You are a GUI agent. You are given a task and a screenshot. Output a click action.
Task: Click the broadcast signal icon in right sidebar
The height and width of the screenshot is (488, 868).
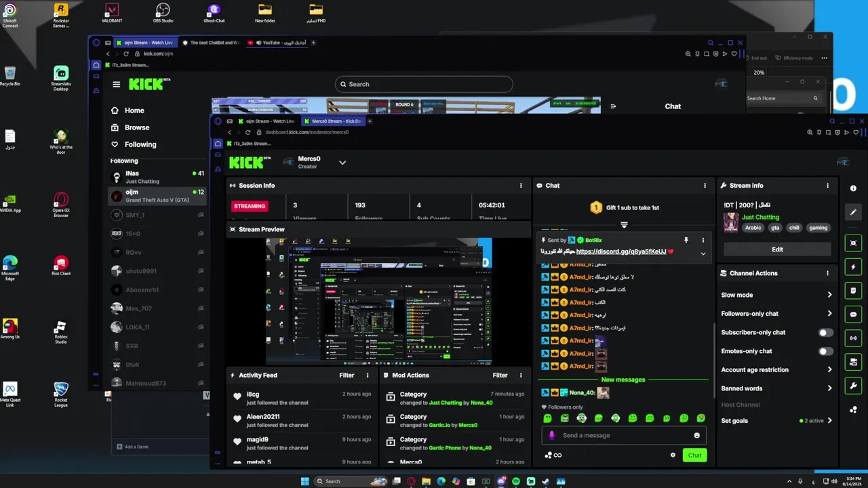(853, 338)
